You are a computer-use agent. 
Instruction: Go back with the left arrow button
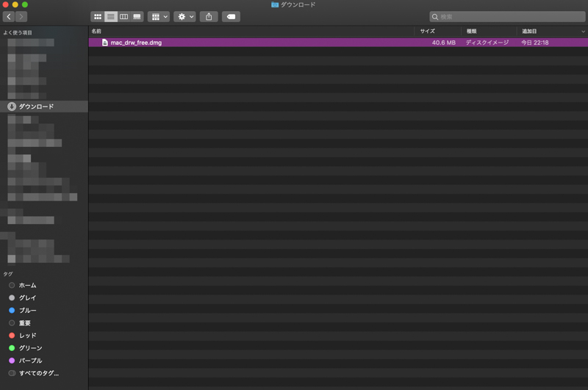9,16
